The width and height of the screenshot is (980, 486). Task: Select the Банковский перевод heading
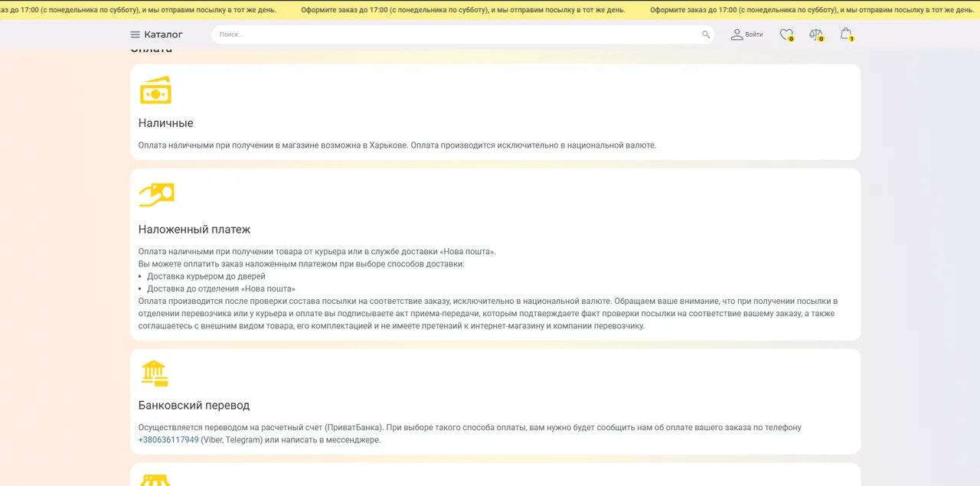[x=194, y=406]
